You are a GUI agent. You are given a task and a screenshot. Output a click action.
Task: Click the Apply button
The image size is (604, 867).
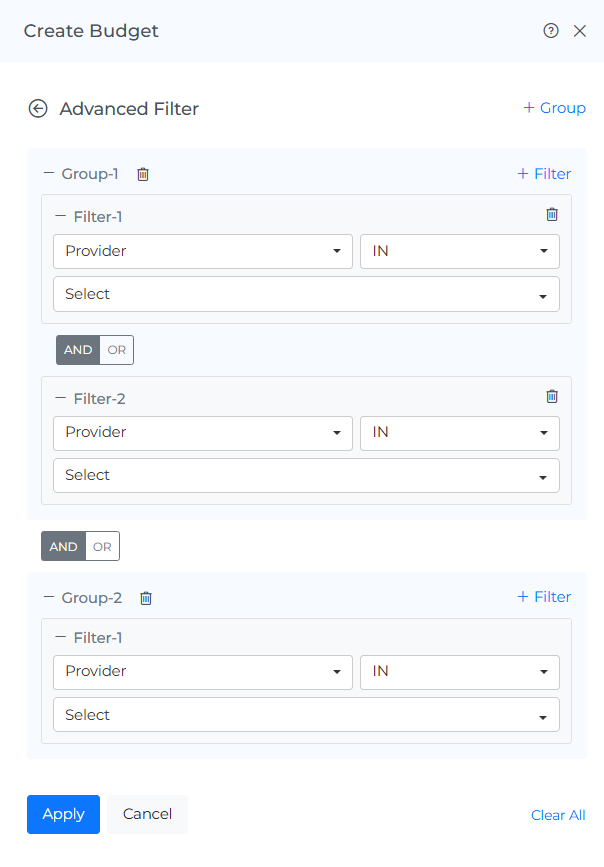tap(63, 814)
